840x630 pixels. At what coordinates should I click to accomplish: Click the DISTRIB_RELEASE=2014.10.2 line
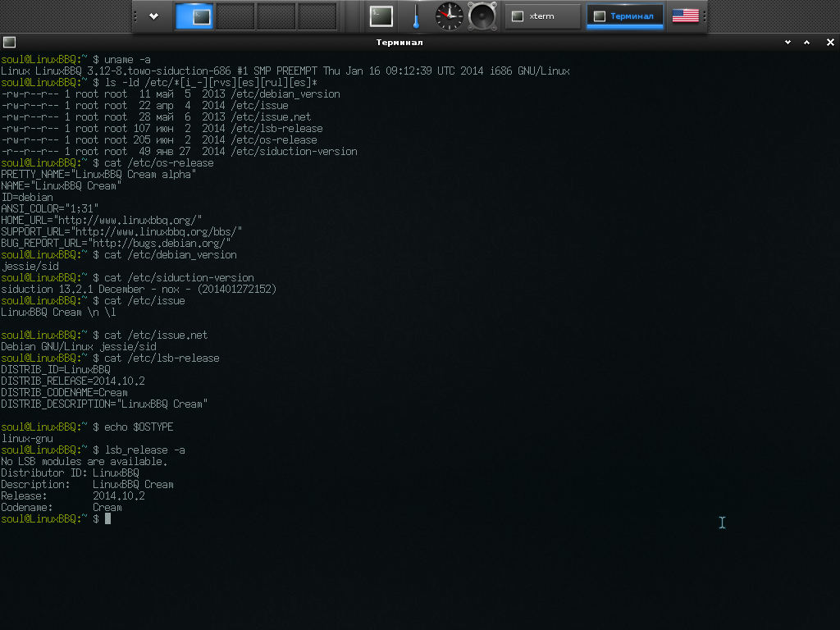pyautogui.click(x=73, y=381)
